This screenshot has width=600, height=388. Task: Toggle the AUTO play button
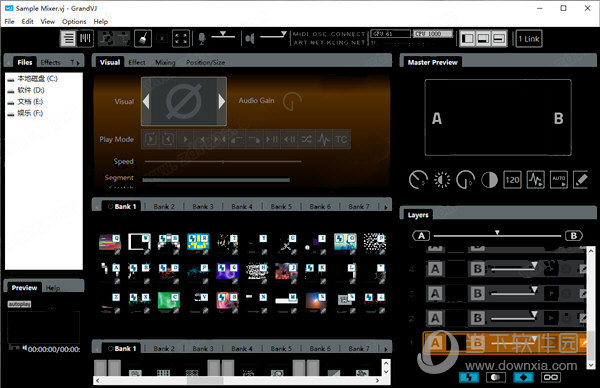(559, 180)
